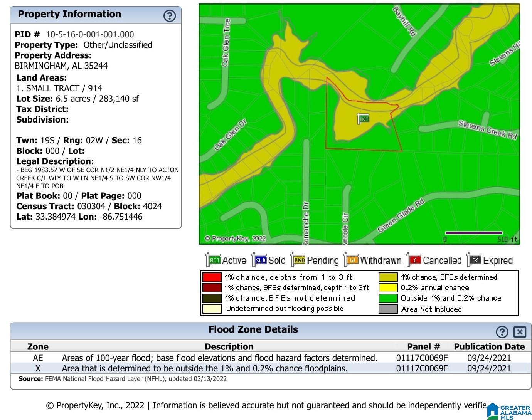Click the PID number 10-5-16-0-001-001.000
532x420 pixels.
click(x=90, y=34)
